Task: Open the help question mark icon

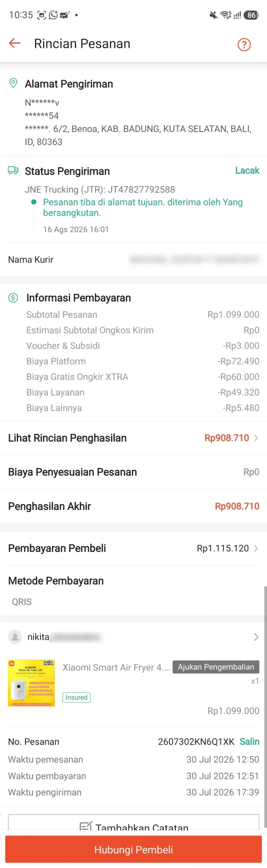Action: pyautogui.click(x=244, y=44)
